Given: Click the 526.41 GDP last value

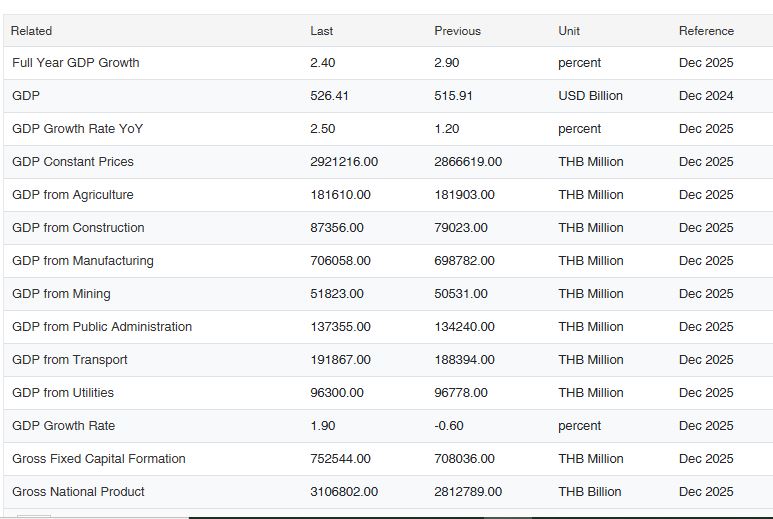Looking at the screenshot, I should pyautogui.click(x=330, y=96).
